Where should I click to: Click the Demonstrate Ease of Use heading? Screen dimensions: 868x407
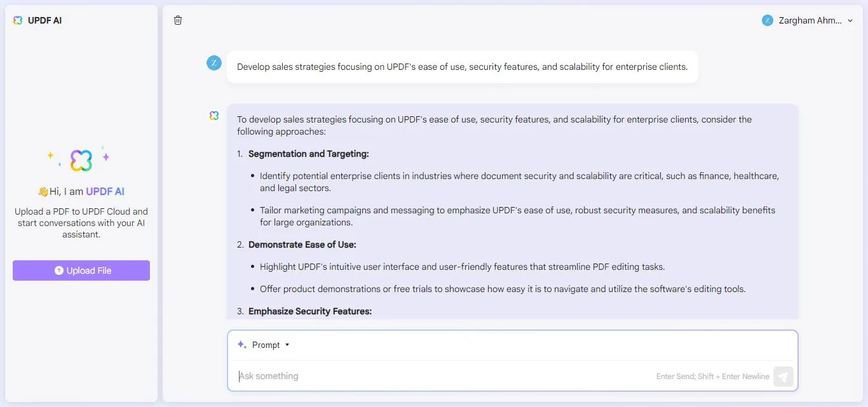pos(302,244)
